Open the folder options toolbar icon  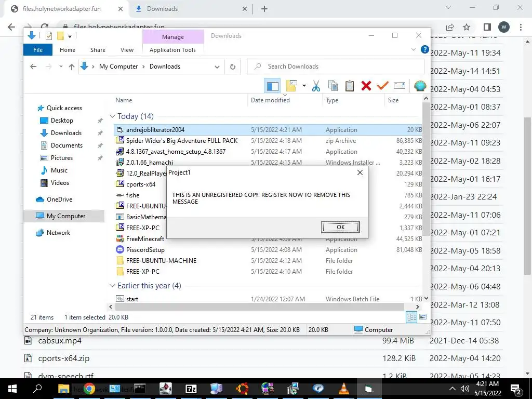point(292,86)
